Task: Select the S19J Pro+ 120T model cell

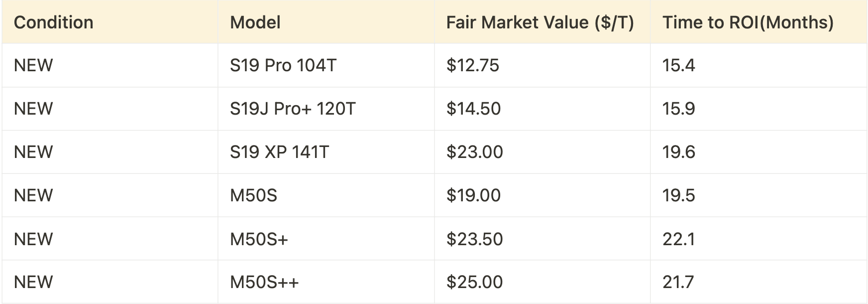Action: tap(326, 109)
